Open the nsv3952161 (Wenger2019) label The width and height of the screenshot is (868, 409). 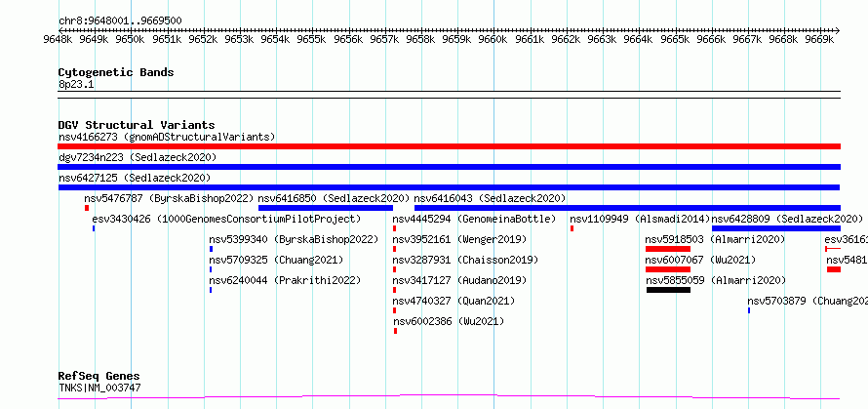click(459, 239)
